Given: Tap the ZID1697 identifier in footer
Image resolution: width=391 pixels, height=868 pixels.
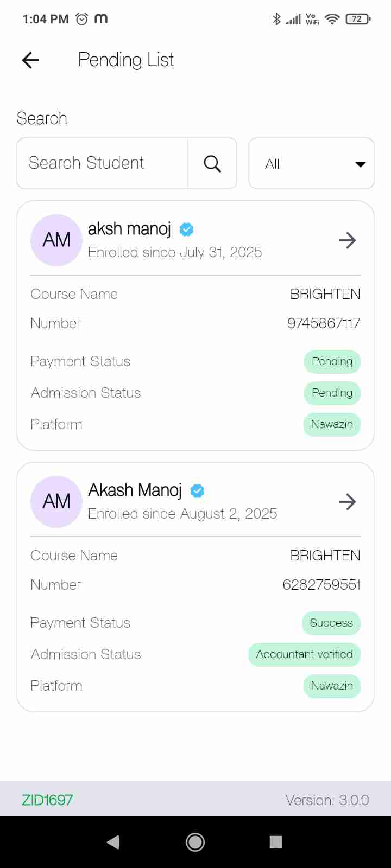Looking at the screenshot, I should coord(47,800).
